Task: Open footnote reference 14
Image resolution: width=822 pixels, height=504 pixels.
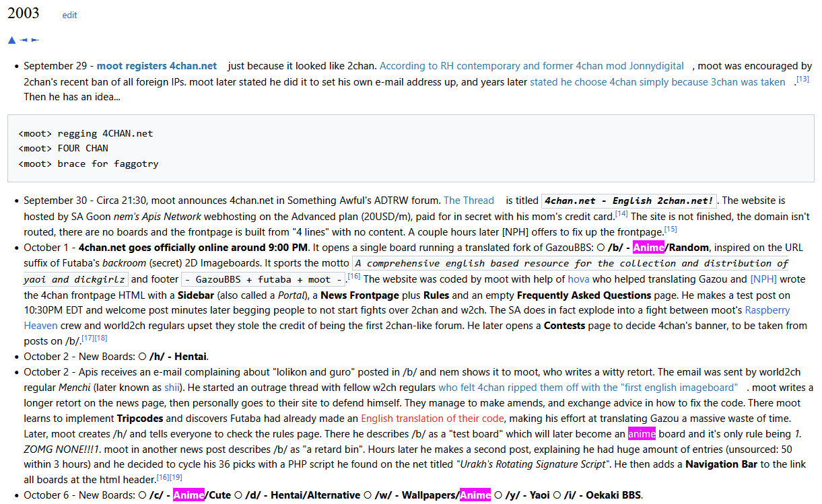Action: point(621,213)
